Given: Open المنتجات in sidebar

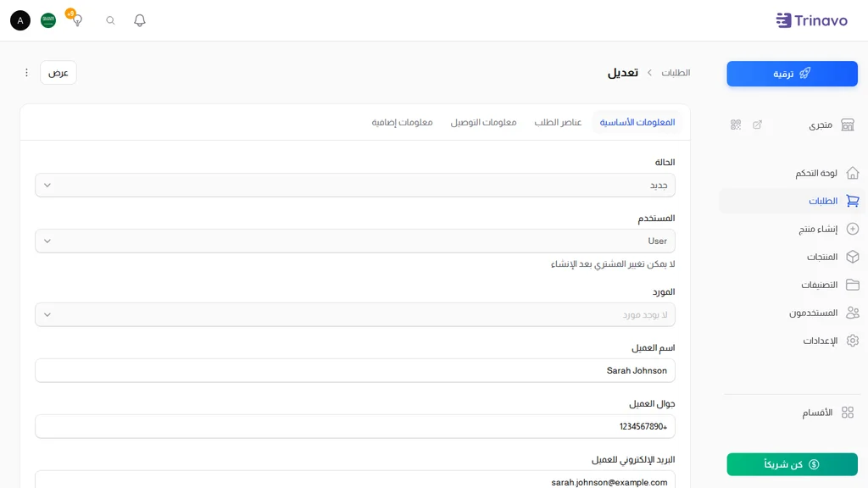Looking at the screenshot, I should tap(793, 257).
